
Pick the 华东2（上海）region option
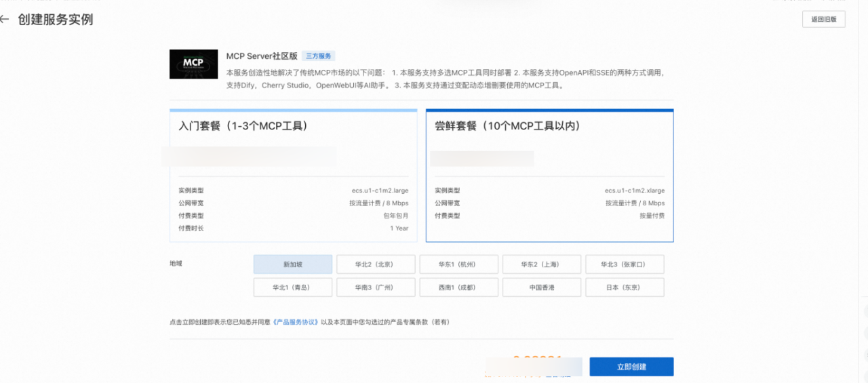coord(541,264)
